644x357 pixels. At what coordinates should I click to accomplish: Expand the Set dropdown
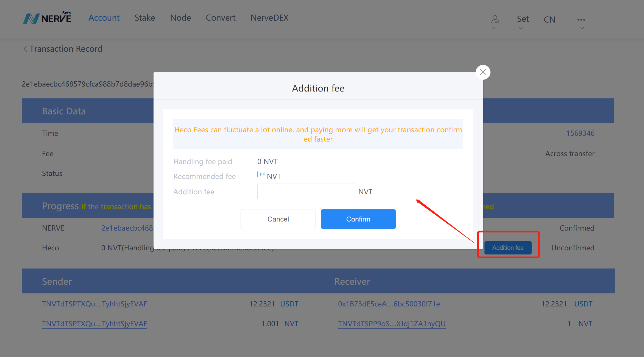point(522,19)
